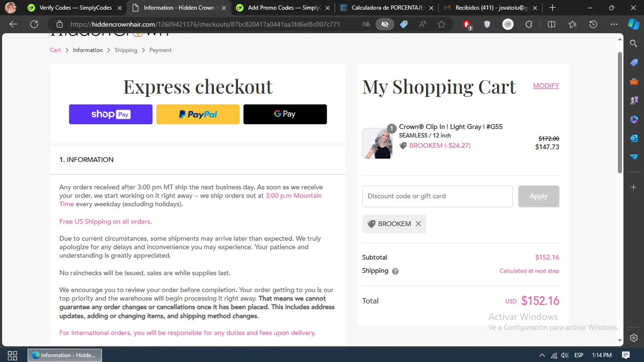
Task: Toggle the tracking prevention eye icon
Action: (x=385, y=24)
